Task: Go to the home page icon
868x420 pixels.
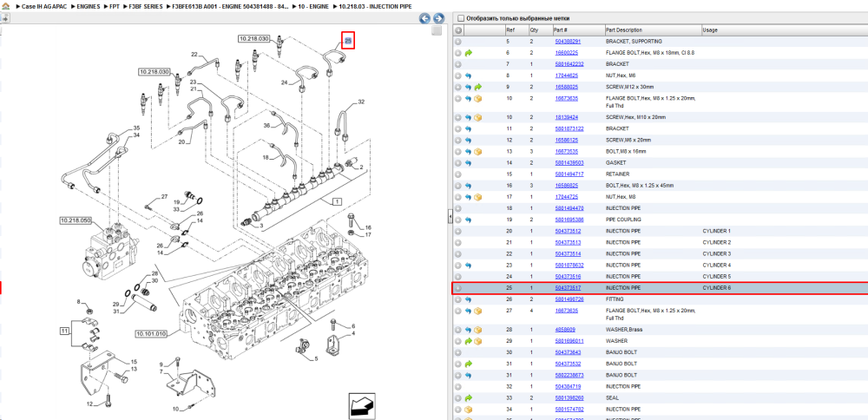Action: [6, 6]
